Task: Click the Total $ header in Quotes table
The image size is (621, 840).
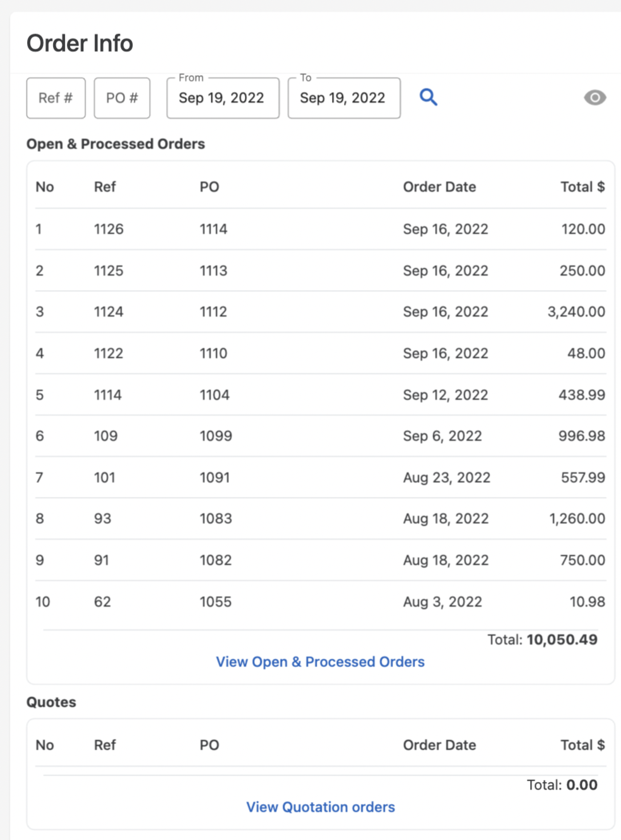Action: click(582, 745)
